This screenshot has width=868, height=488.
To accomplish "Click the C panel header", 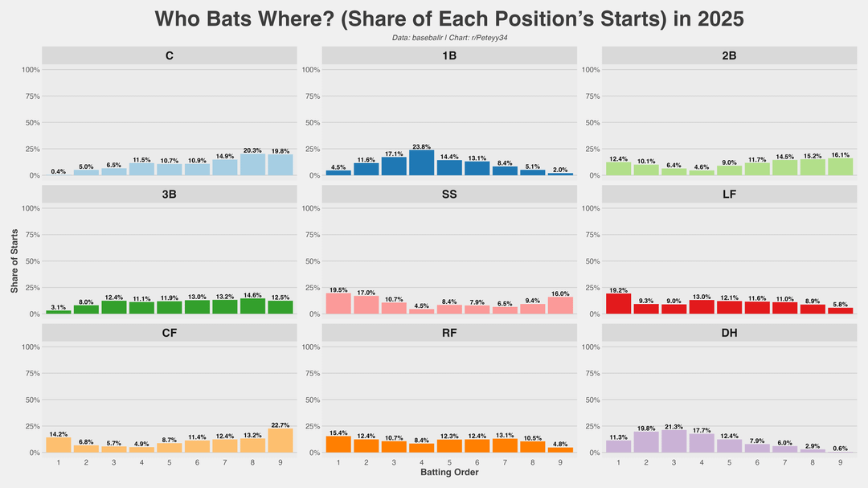I will (x=169, y=55).
